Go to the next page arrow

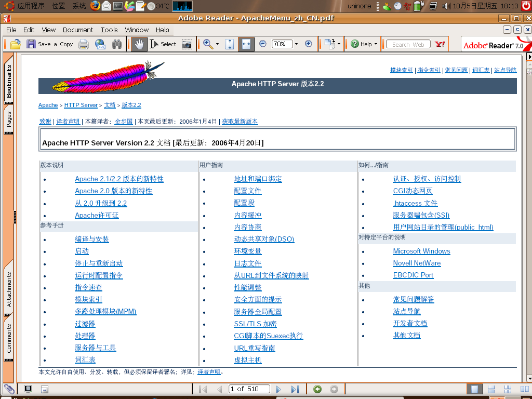pyautogui.click(x=279, y=389)
